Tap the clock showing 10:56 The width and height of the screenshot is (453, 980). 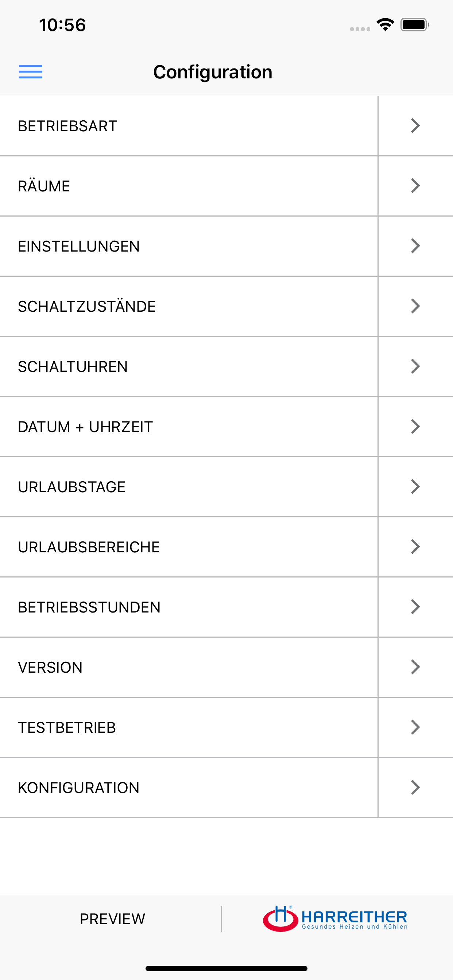click(62, 24)
